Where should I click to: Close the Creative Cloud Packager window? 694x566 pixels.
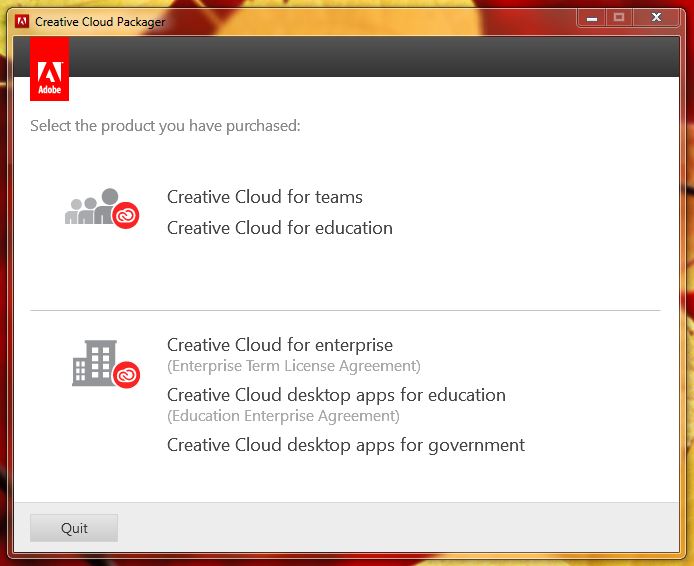(x=656, y=18)
